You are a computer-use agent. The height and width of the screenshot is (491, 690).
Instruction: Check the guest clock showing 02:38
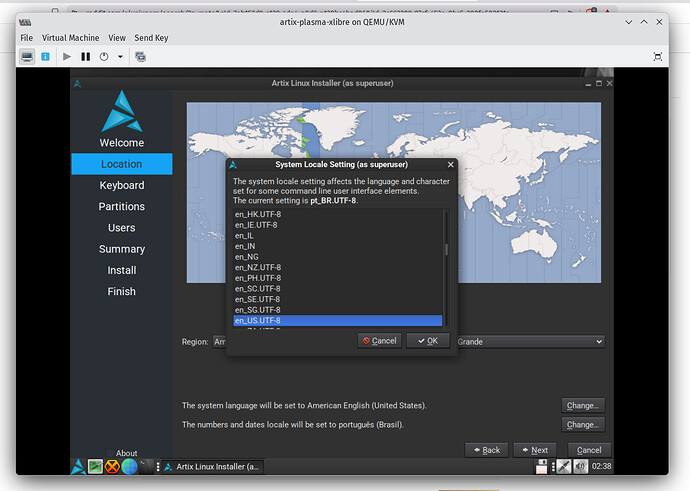601,466
